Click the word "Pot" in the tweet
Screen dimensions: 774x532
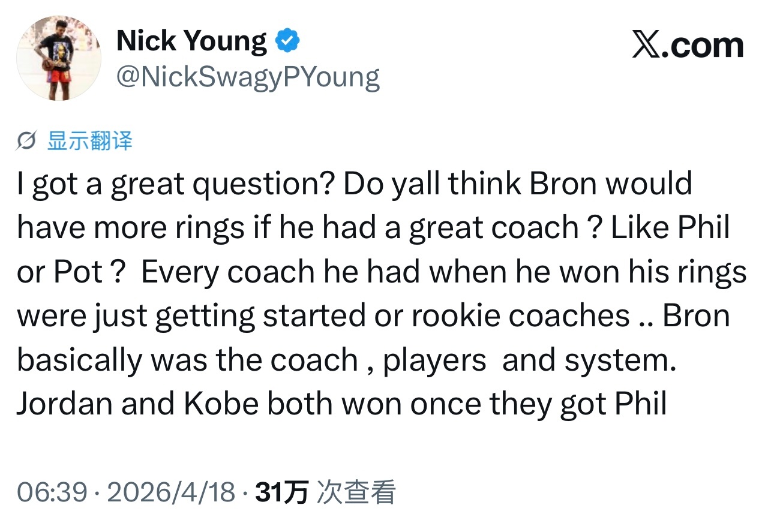78,272
